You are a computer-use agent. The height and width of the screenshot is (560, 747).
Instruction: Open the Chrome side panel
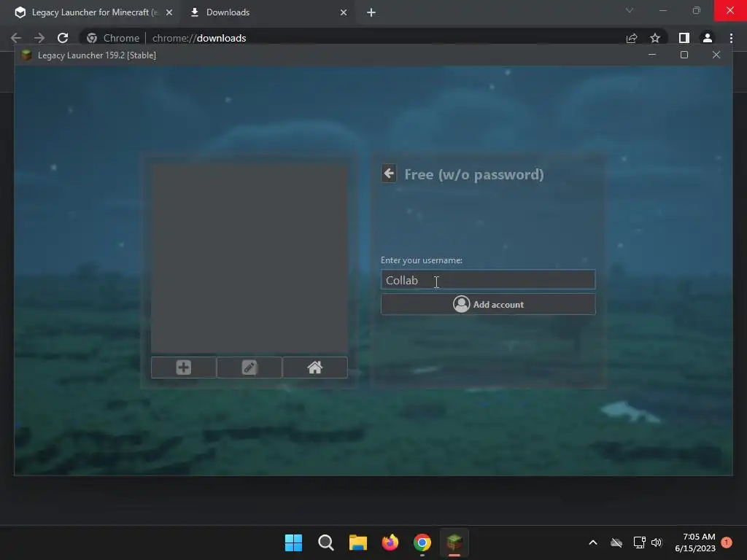point(684,38)
